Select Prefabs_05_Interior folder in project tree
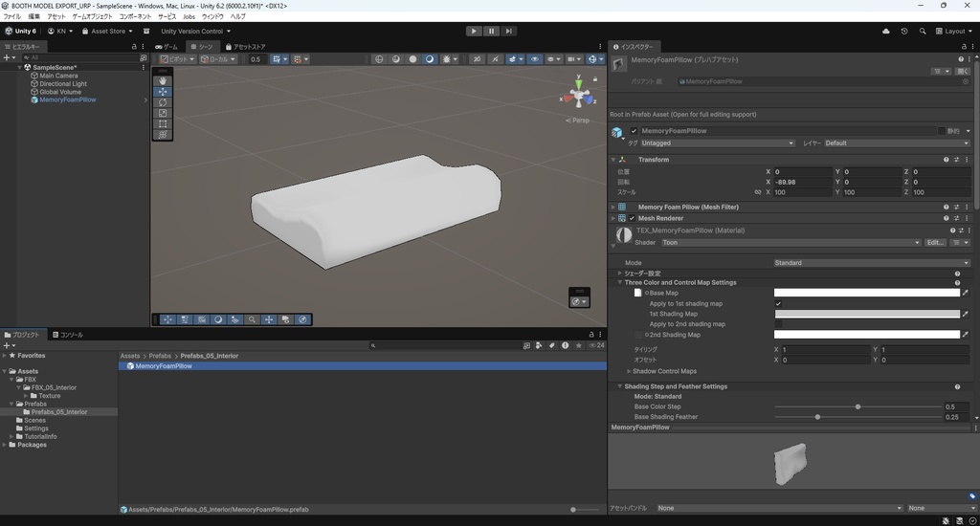The width and height of the screenshot is (980, 526). pos(59,412)
